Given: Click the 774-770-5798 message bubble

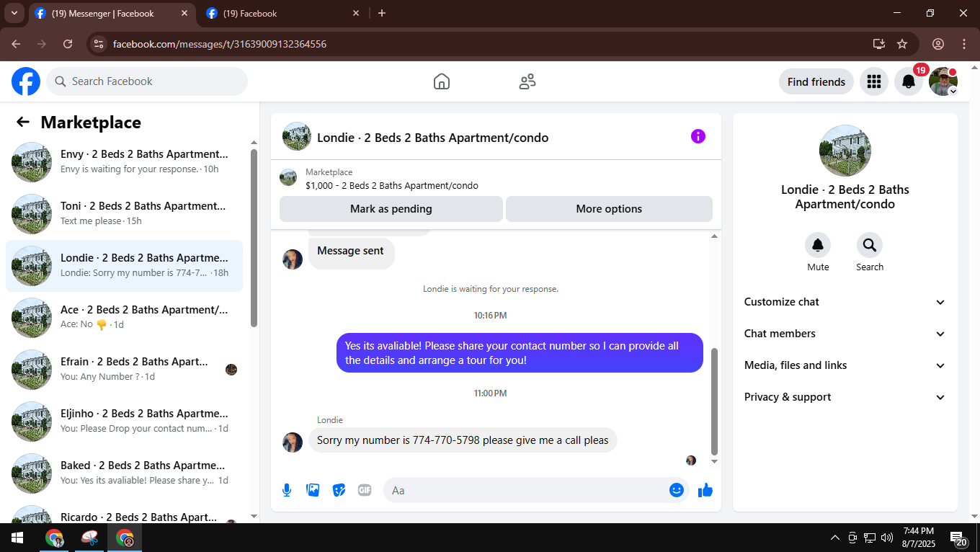Looking at the screenshot, I should 463,440.
